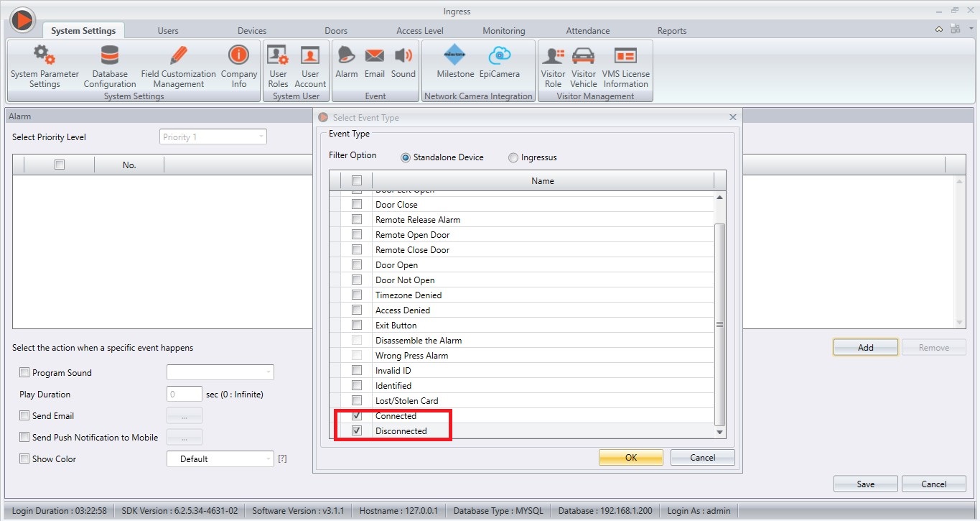Tick the Door Close event checkbox
Viewport: 980px width, 521px height.
(357, 205)
